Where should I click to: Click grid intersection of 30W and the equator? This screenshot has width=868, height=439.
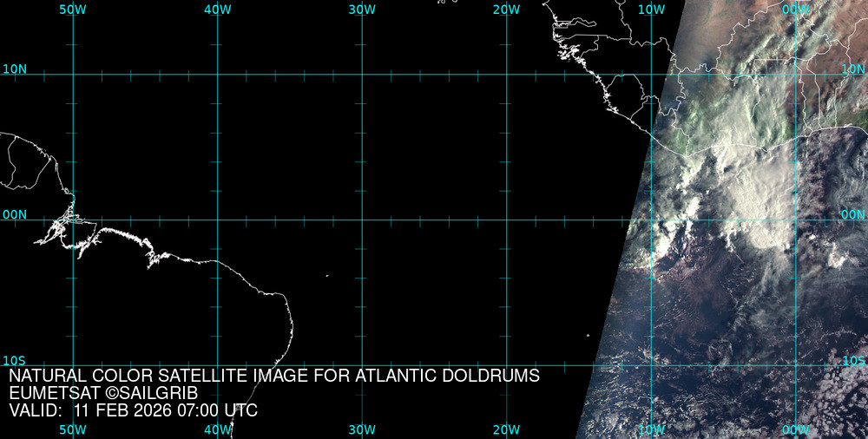click(362, 219)
